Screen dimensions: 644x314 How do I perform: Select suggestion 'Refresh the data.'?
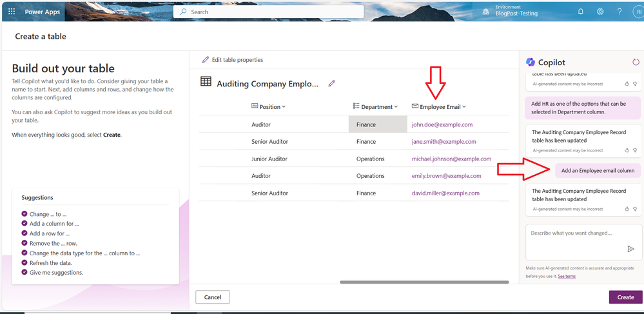point(47,263)
